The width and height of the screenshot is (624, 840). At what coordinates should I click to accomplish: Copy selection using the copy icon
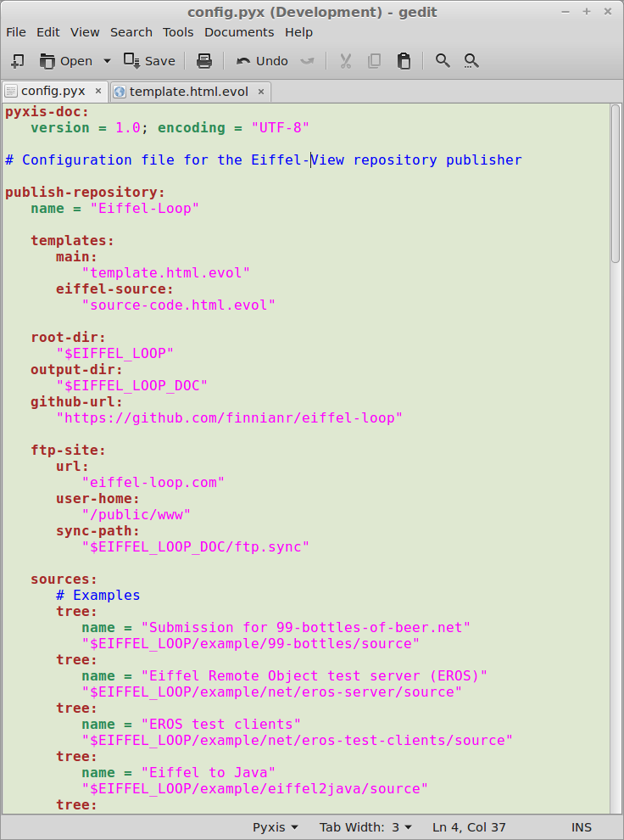coord(374,61)
